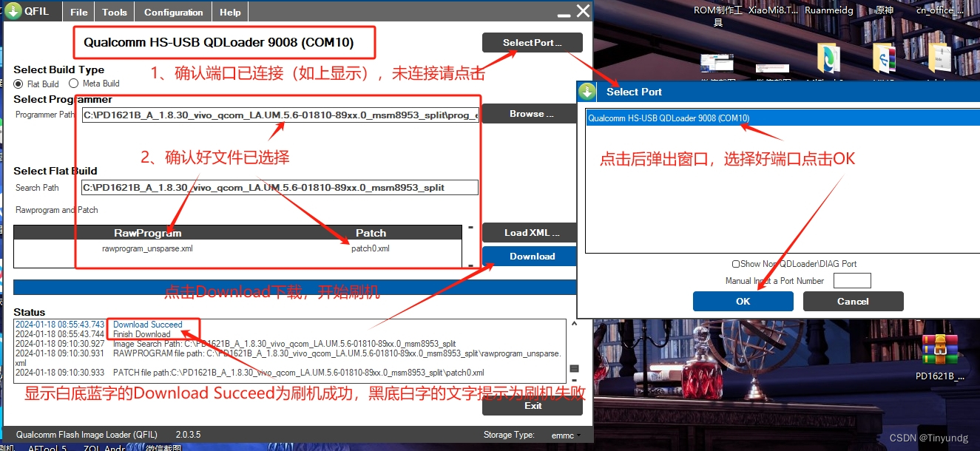Select Qualcomm HS-USB QDLoader 9008 (COM10) port row
Screen dimensions: 980x451
[x=783, y=118]
